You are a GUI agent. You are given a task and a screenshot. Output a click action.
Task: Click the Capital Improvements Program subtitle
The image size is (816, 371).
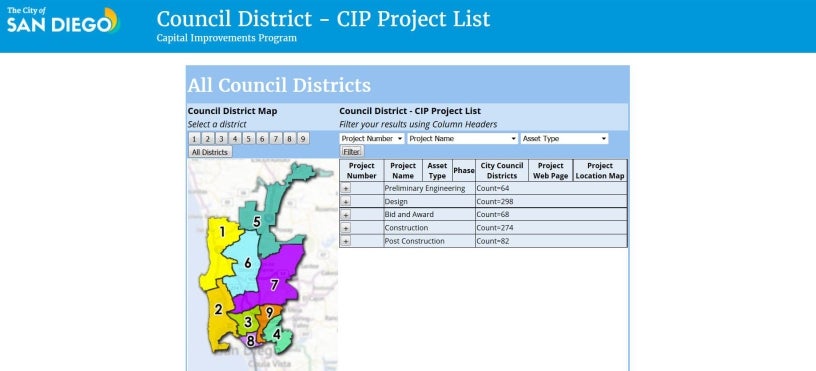[226, 38]
